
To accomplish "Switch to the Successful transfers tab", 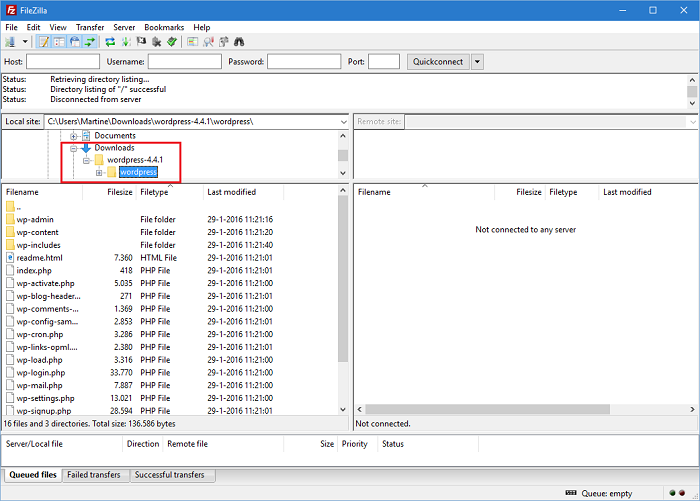I will point(170,475).
